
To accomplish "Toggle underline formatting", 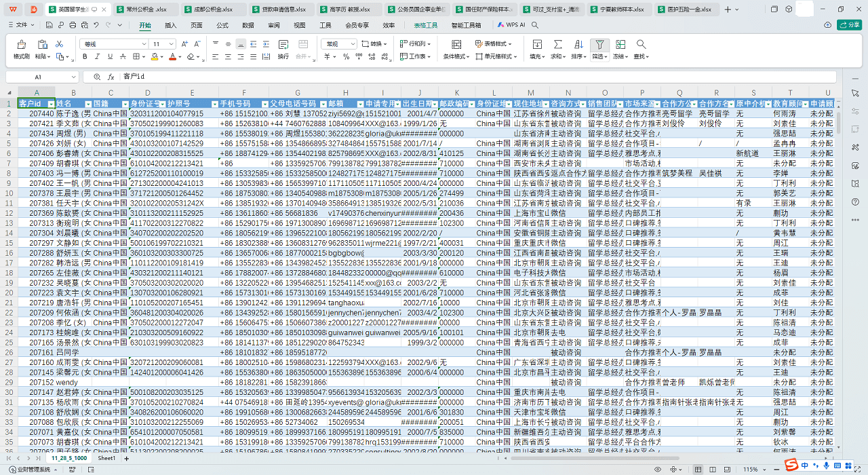I will [111, 57].
